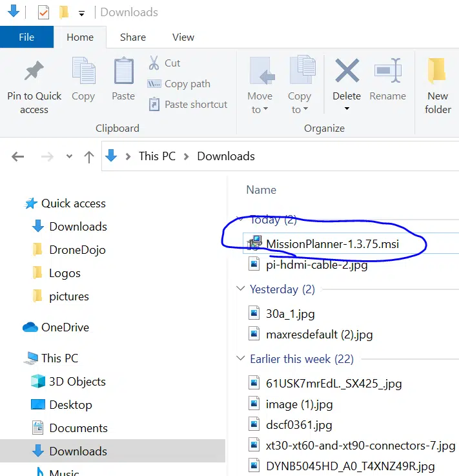Click the image icon of maxresdefault (2).jpg

[x=254, y=334]
